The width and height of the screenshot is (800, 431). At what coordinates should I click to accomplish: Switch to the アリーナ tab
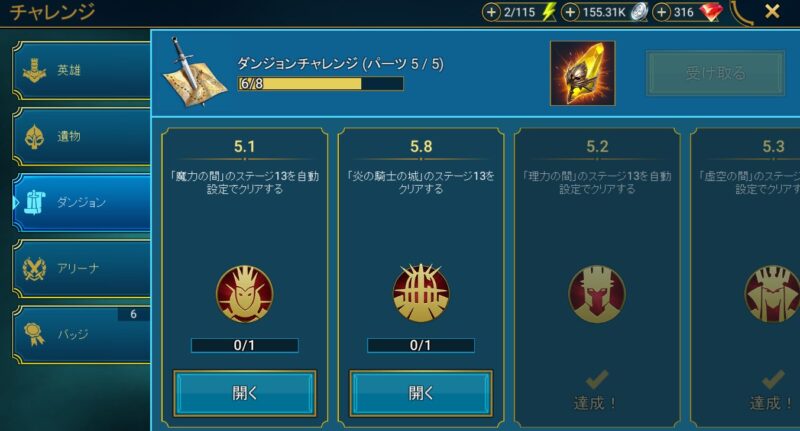click(82, 268)
